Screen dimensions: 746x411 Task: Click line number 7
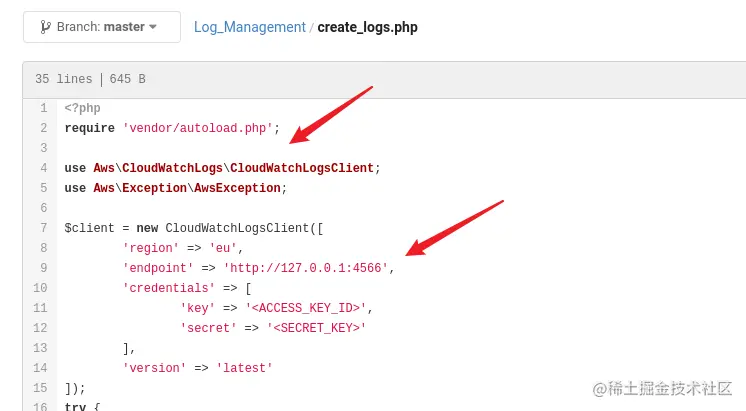44,228
